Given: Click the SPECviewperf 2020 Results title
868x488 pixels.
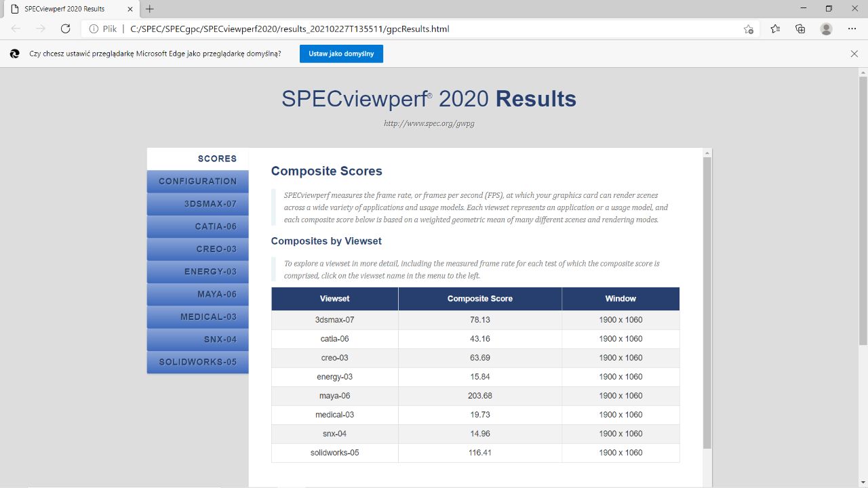Looking at the screenshot, I should 429,99.
